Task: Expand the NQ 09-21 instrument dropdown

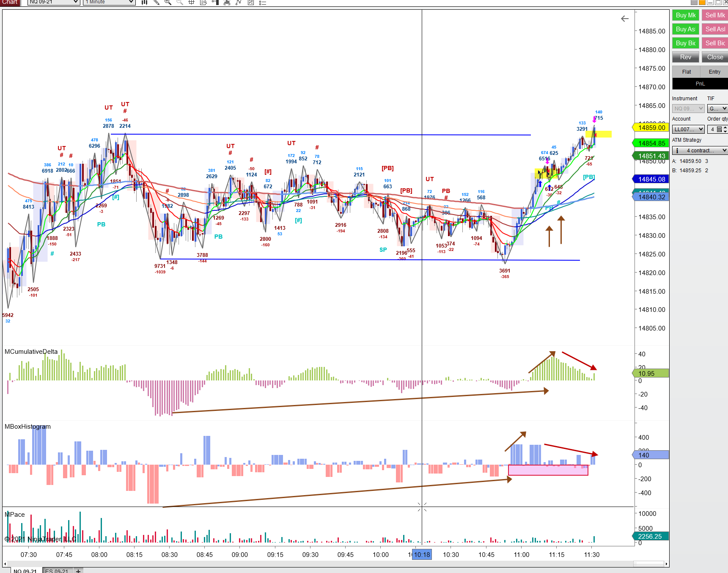Action: (54, 2)
